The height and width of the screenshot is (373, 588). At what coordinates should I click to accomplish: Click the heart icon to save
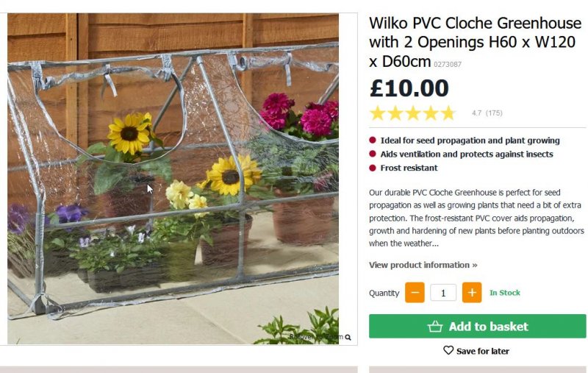coord(448,350)
